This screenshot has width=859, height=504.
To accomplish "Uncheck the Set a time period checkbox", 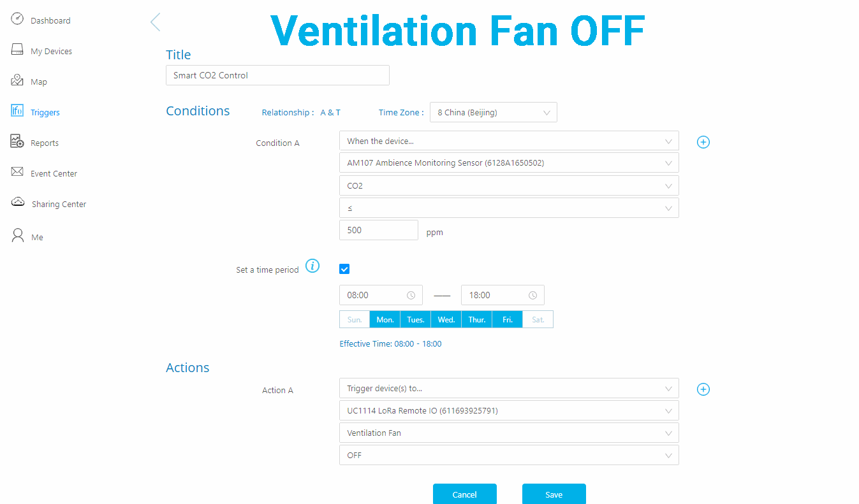I will (344, 270).
